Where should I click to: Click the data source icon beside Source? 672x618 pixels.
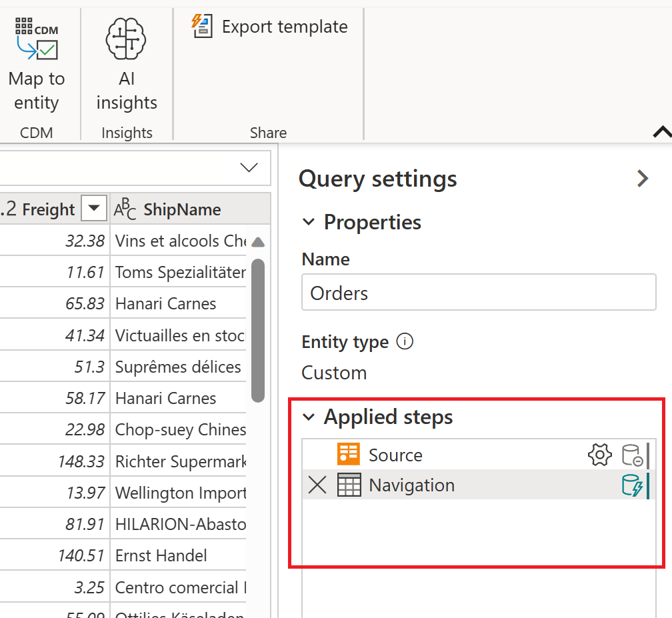pyautogui.click(x=631, y=455)
